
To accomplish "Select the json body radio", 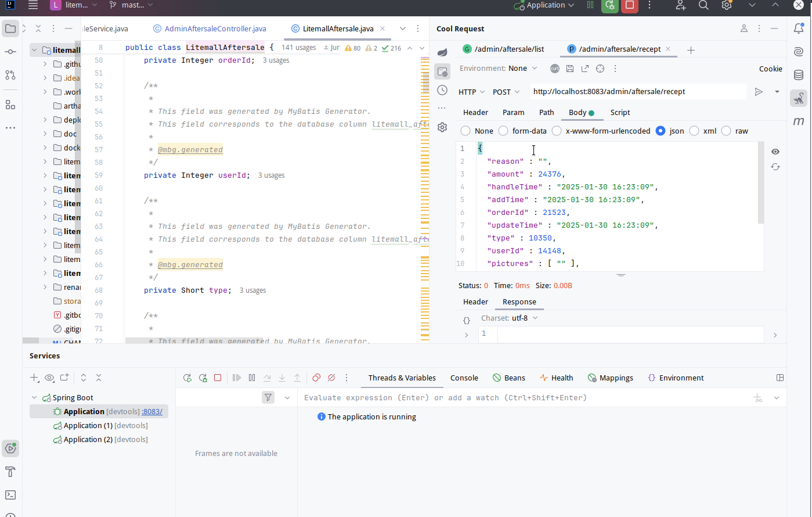I will click(661, 131).
